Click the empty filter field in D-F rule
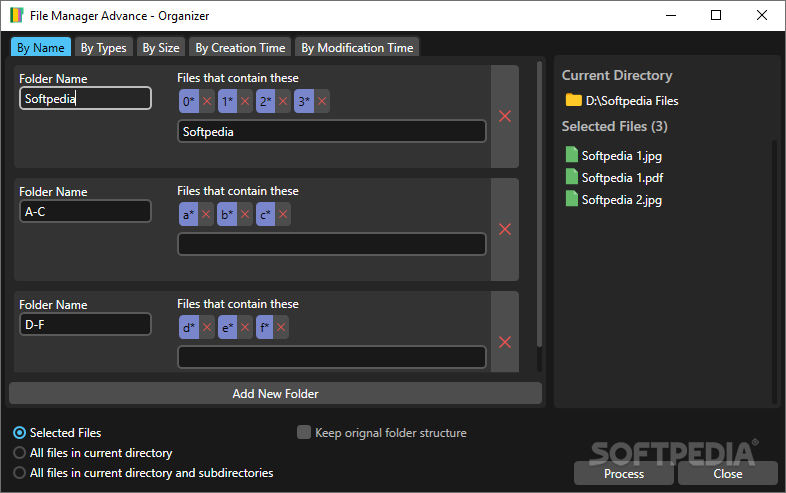The height and width of the screenshot is (493, 786). [x=332, y=357]
